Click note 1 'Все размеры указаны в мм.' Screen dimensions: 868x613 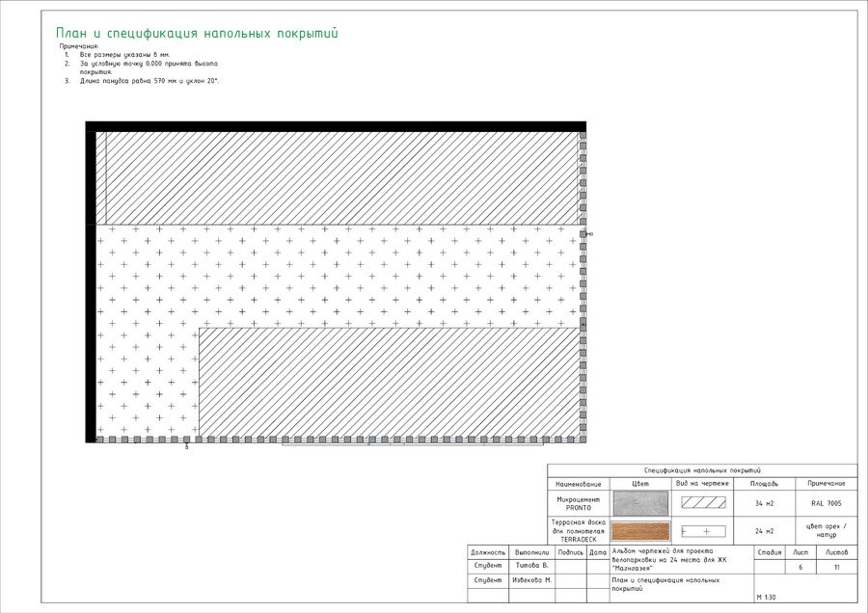click(x=124, y=55)
